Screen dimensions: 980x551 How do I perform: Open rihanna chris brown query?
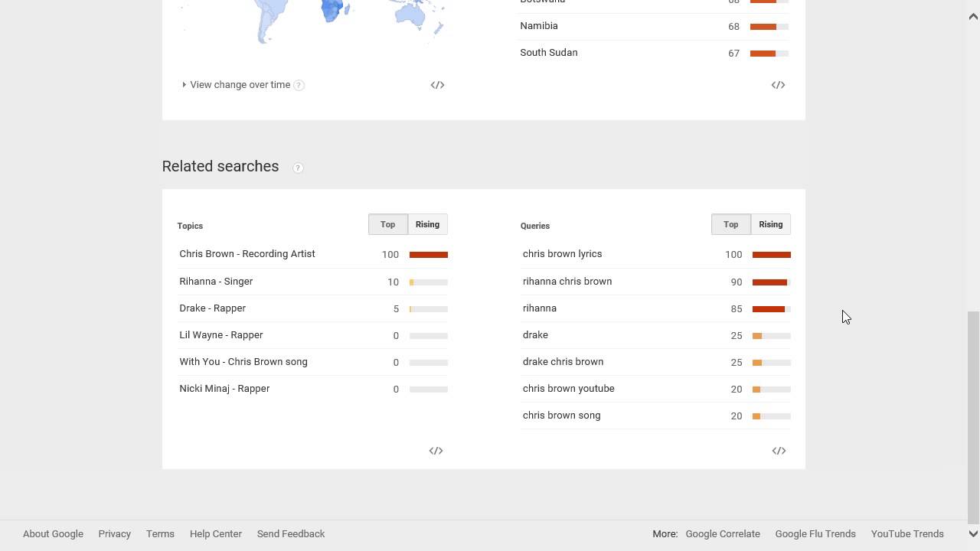pyautogui.click(x=567, y=282)
